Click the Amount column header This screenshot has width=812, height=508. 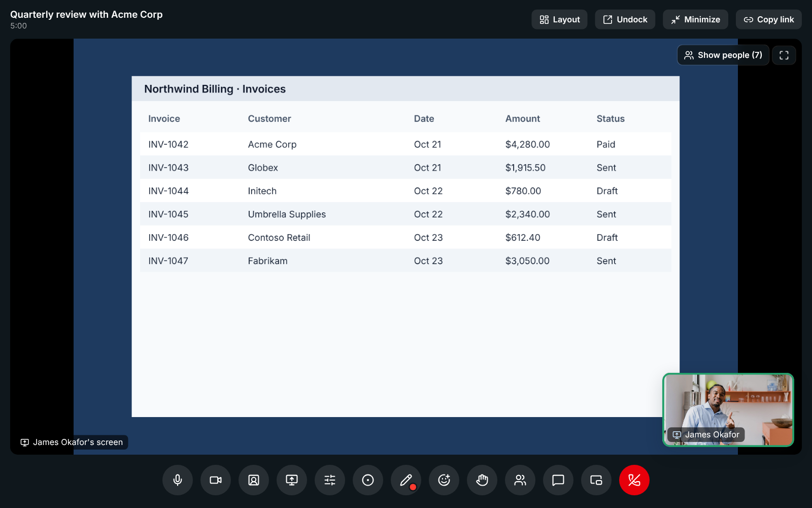pos(523,118)
